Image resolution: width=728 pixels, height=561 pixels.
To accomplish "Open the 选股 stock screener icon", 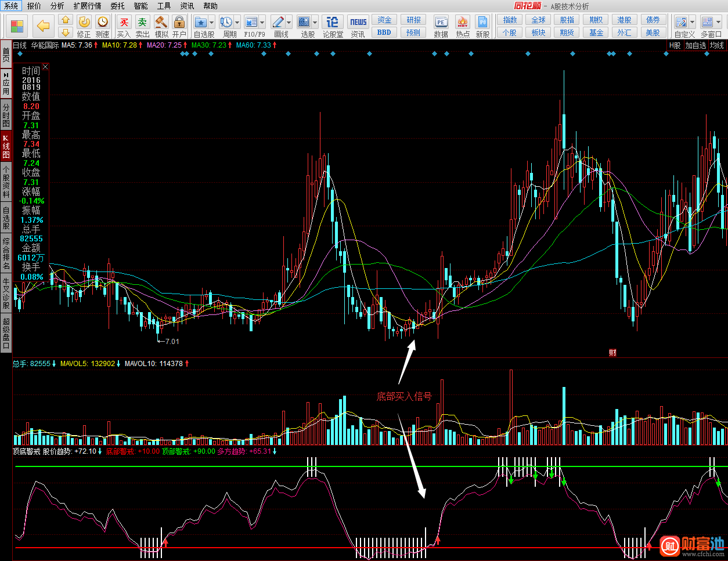I will point(304,22).
